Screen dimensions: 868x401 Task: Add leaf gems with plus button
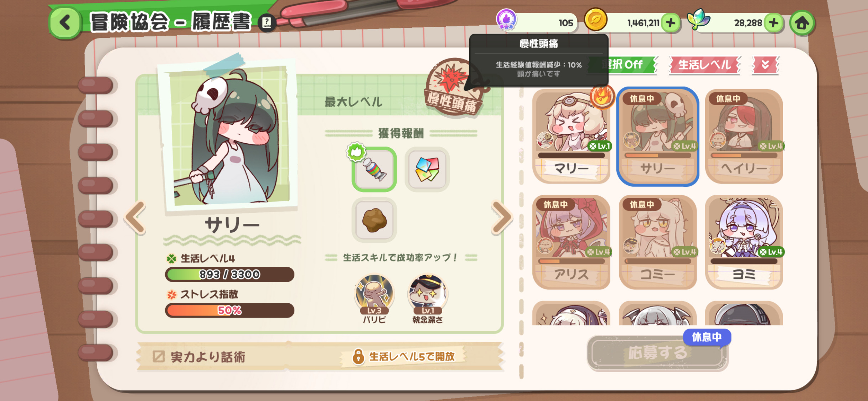774,23
